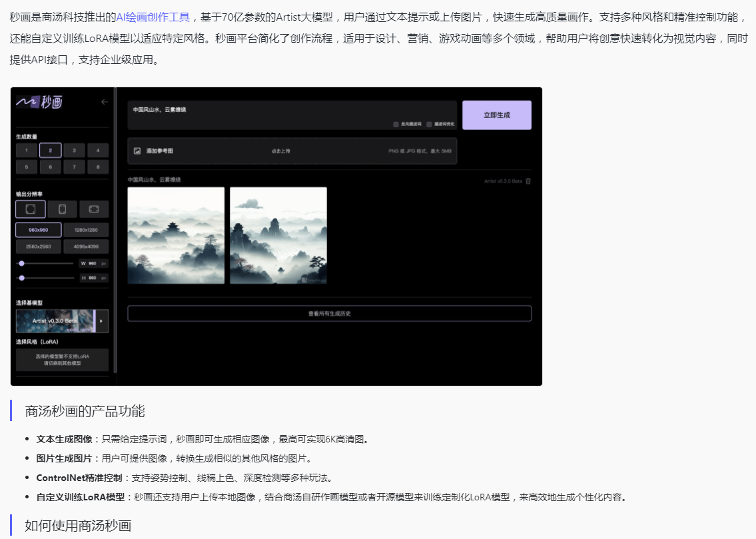Image resolution: width=756 pixels, height=539 pixels.
Task: Click the prompt field reading 中国风山水，云雾缭绕
Action: coord(292,115)
